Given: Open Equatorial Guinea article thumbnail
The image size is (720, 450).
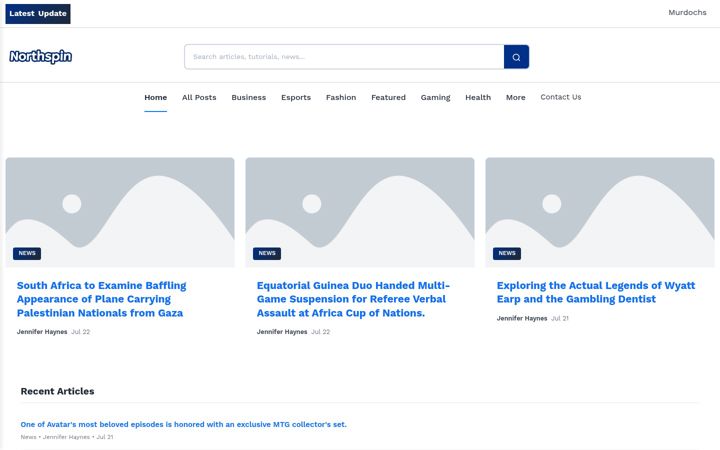Looking at the screenshot, I should point(360,212).
